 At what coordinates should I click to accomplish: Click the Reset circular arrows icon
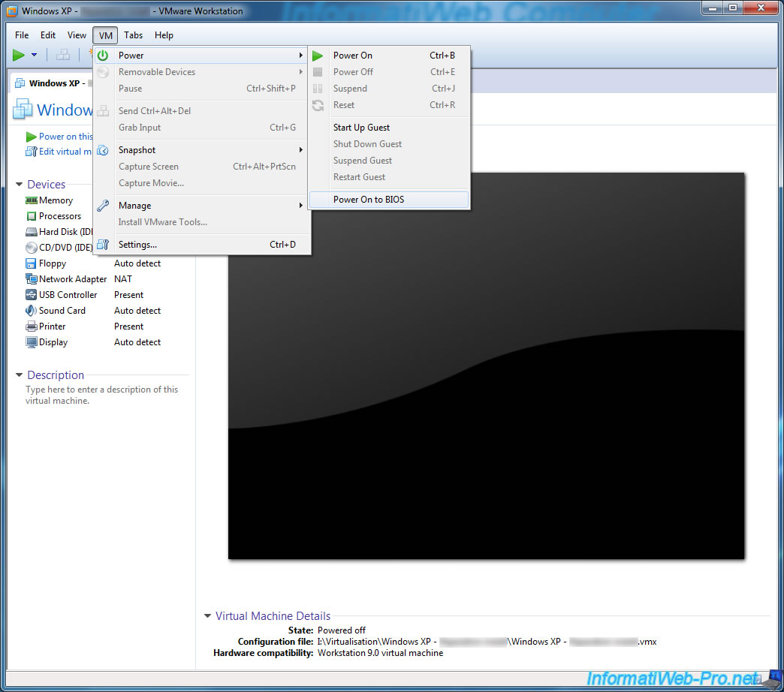[x=318, y=105]
